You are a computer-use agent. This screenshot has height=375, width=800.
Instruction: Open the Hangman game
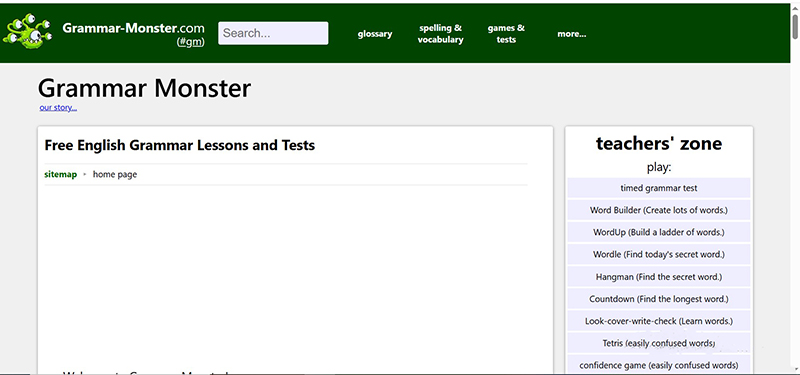(x=659, y=277)
